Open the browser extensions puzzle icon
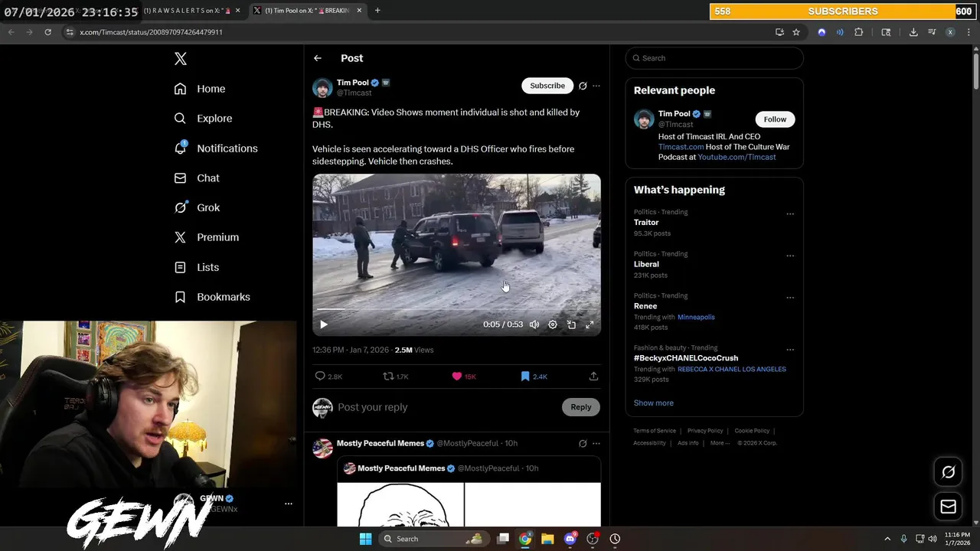 pyautogui.click(x=858, y=32)
